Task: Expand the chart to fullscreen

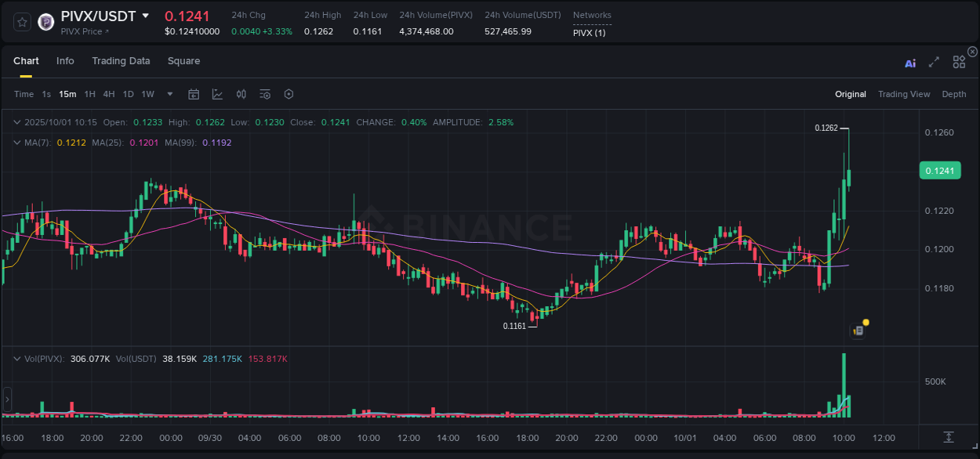Action: pos(934,63)
